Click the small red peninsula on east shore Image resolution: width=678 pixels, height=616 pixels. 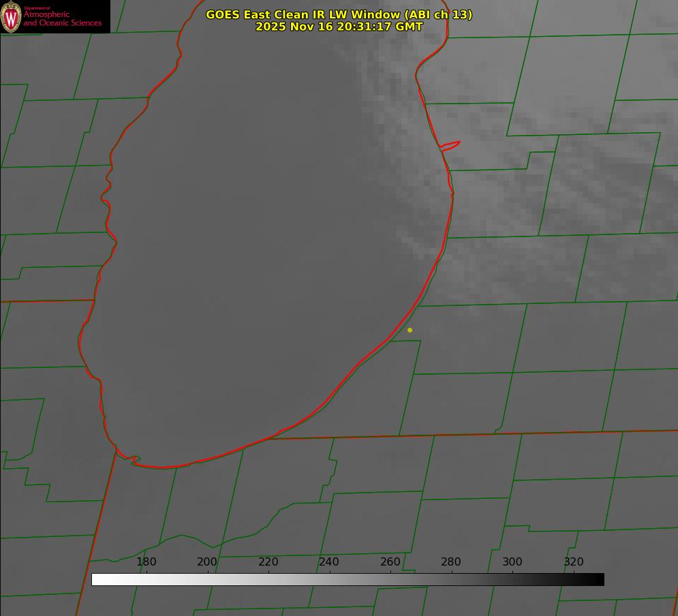click(451, 145)
